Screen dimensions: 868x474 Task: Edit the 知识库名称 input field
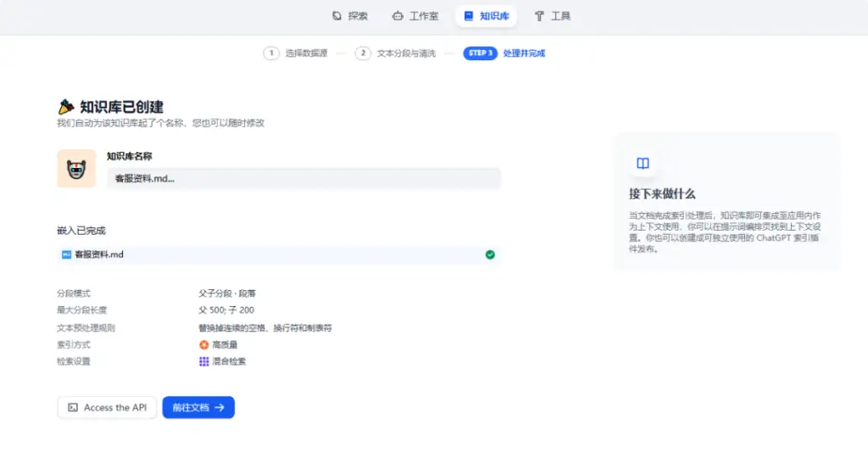[x=304, y=178]
